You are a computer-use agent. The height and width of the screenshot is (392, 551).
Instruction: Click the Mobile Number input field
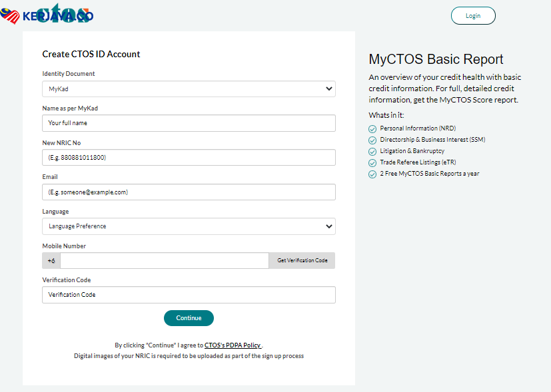[x=164, y=260]
